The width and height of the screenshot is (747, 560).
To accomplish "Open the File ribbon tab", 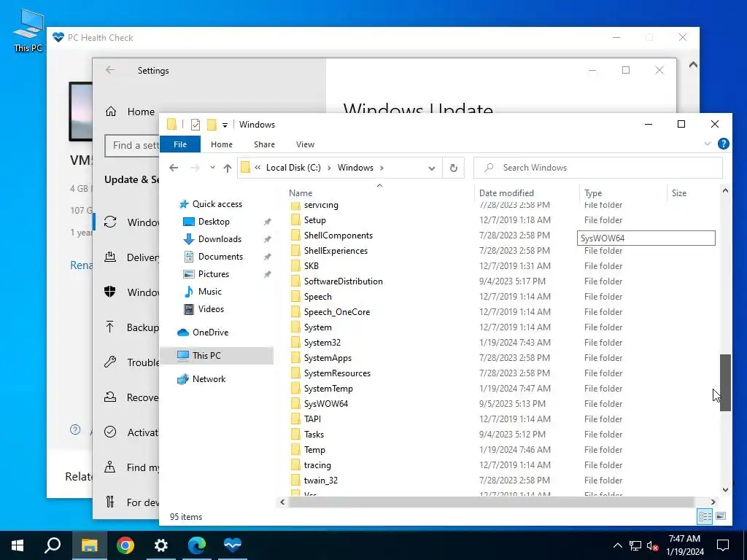I will (x=180, y=144).
